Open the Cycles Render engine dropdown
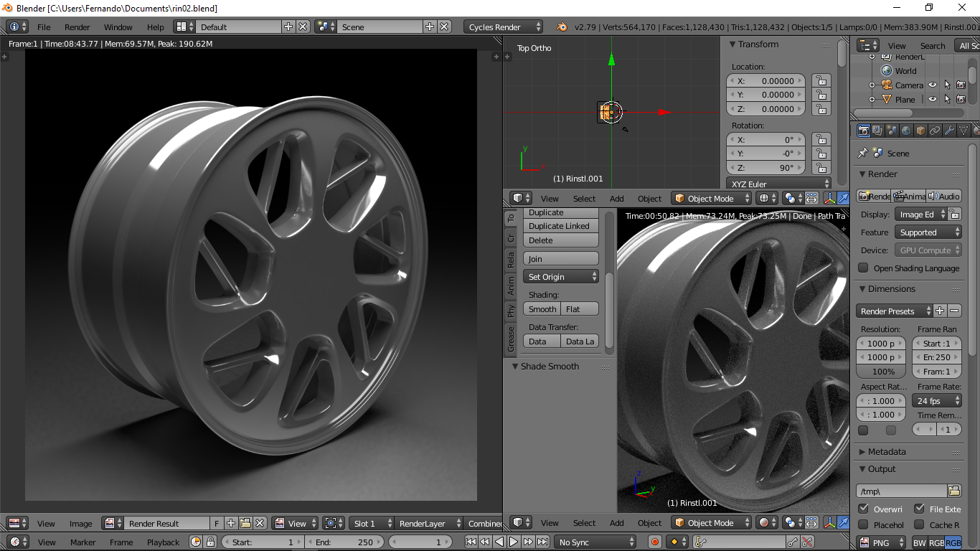The height and width of the screenshot is (551, 980). pyautogui.click(x=504, y=27)
